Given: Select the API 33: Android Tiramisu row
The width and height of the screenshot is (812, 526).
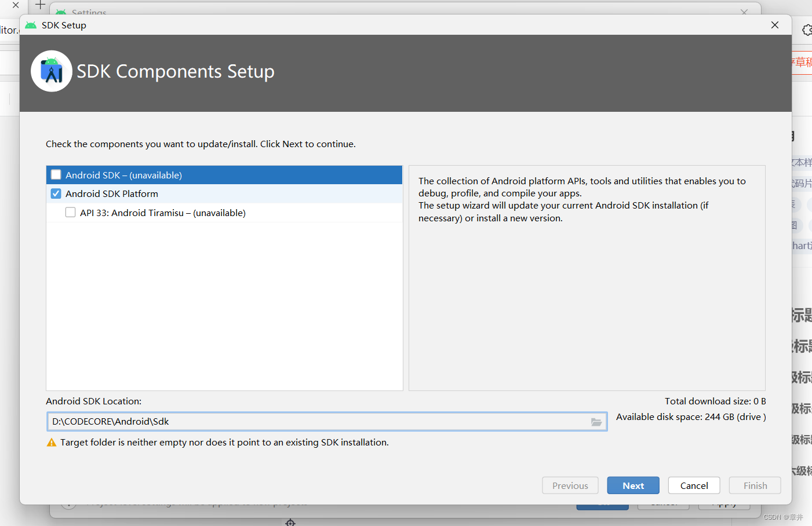Looking at the screenshot, I should tap(224, 213).
